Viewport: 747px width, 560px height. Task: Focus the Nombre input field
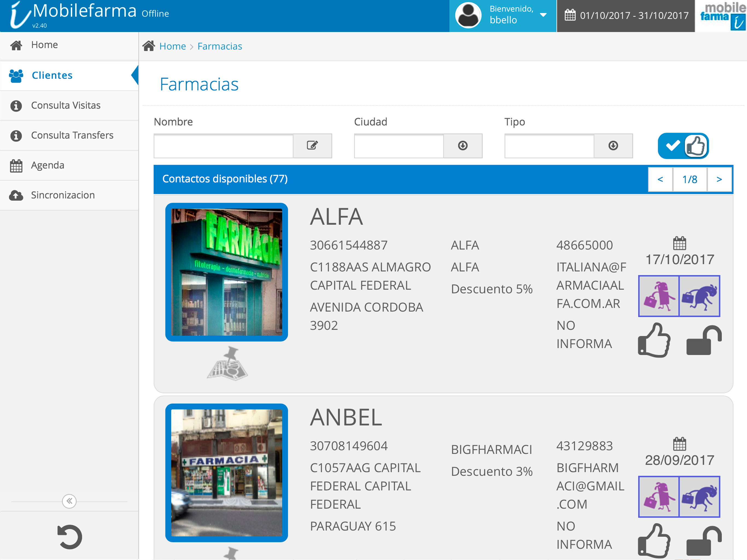tap(223, 145)
